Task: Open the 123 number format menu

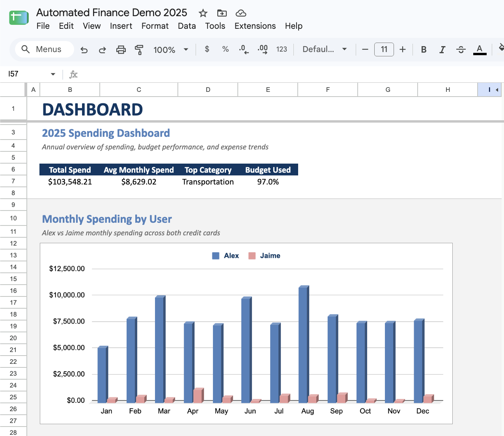Action: (282, 49)
